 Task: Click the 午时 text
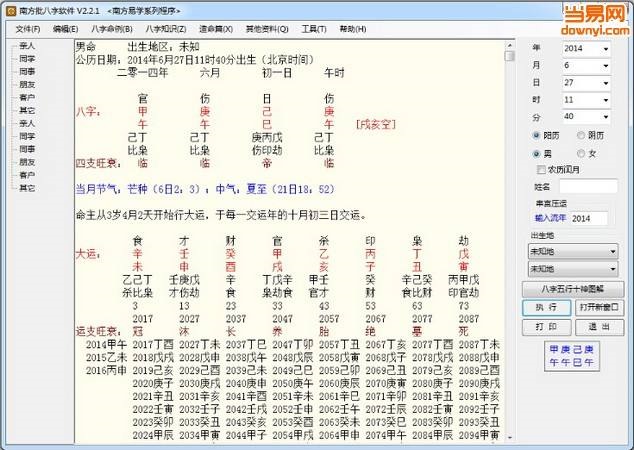click(x=335, y=73)
